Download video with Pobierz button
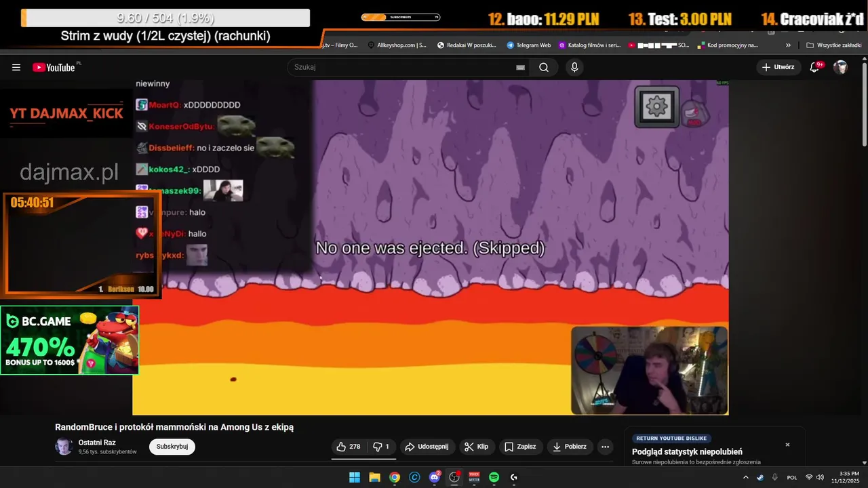 coord(570,447)
